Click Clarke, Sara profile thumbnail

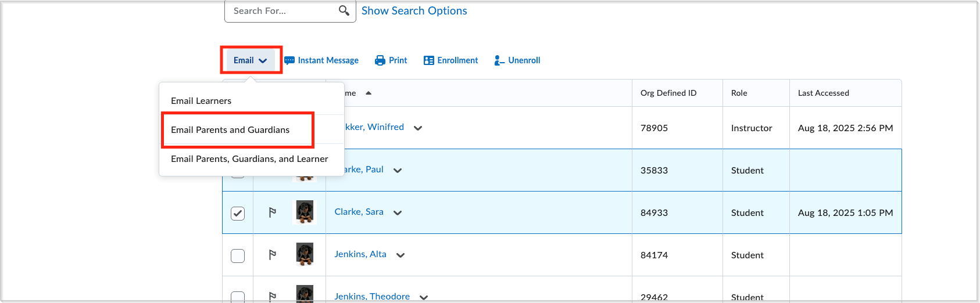(x=305, y=212)
